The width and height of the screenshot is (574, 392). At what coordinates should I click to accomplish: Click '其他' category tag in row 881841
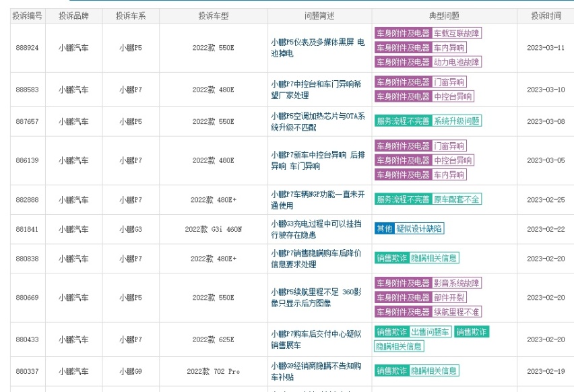point(385,228)
